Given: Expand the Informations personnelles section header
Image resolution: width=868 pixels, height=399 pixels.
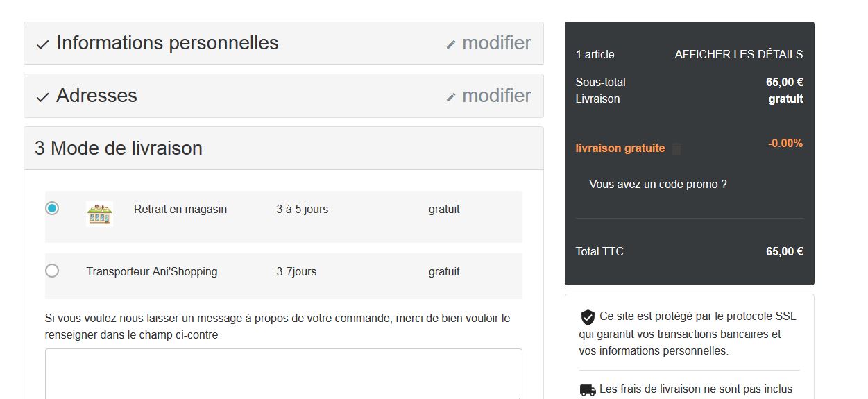Looking at the screenshot, I should (x=284, y=43).
